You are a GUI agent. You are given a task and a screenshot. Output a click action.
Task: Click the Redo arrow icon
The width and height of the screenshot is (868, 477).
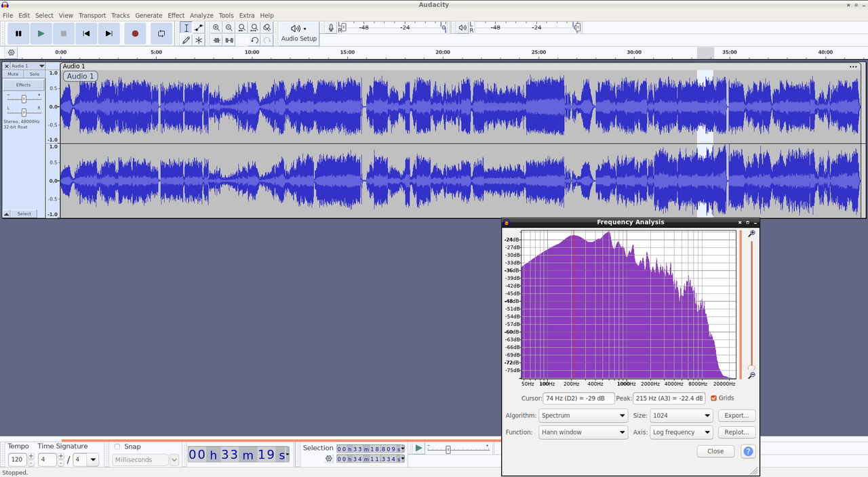pyautogui.click(x=267, y=40)
